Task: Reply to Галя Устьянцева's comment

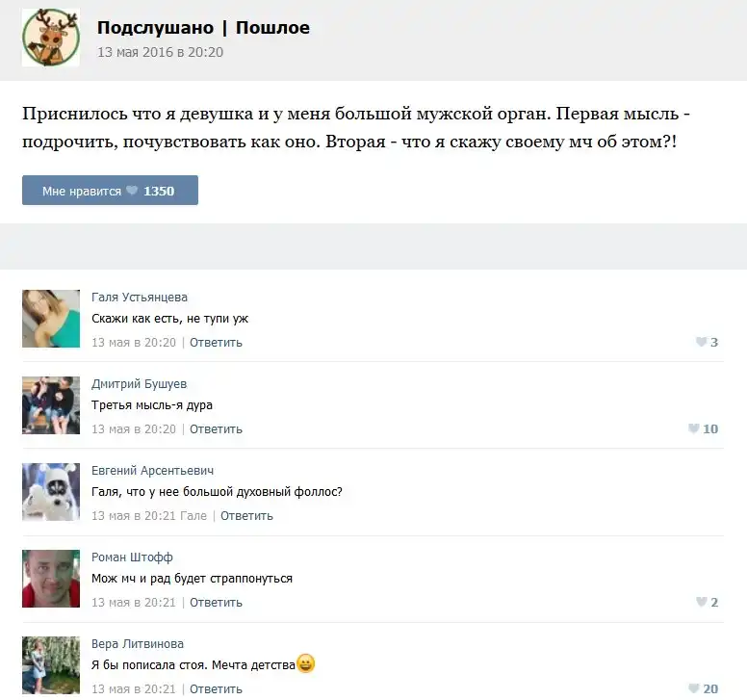Action: coord(216,342)
